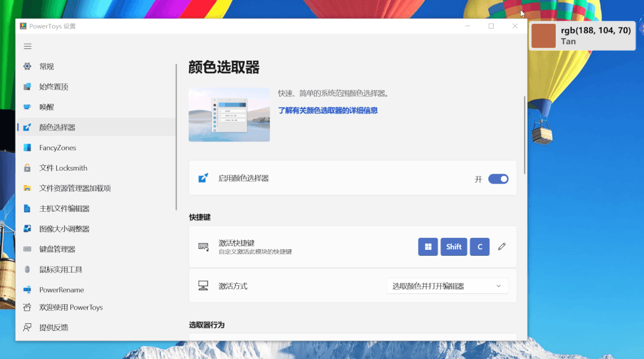Open 提供反馈 page
This screenshot has height=359, width=644.
pyautogui.click(x=96, y=327)
